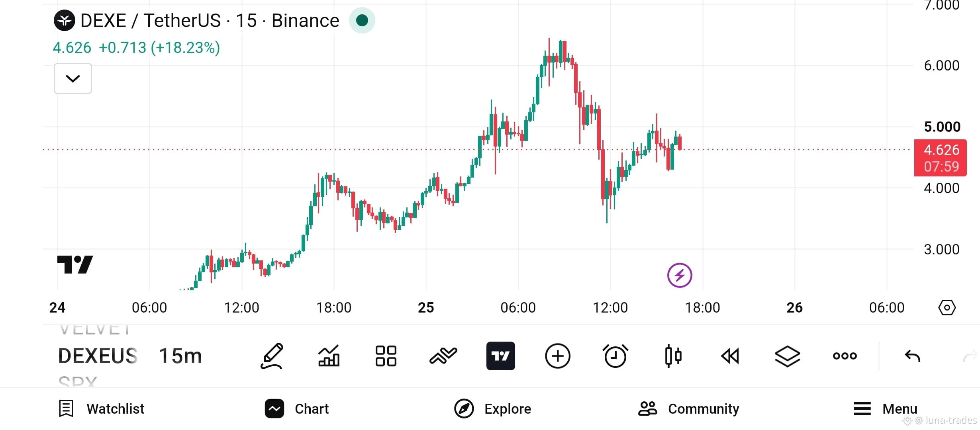Viewport: 980px width, 430px height.
Task: Change candlestick chart type icon
Action: 673,356
